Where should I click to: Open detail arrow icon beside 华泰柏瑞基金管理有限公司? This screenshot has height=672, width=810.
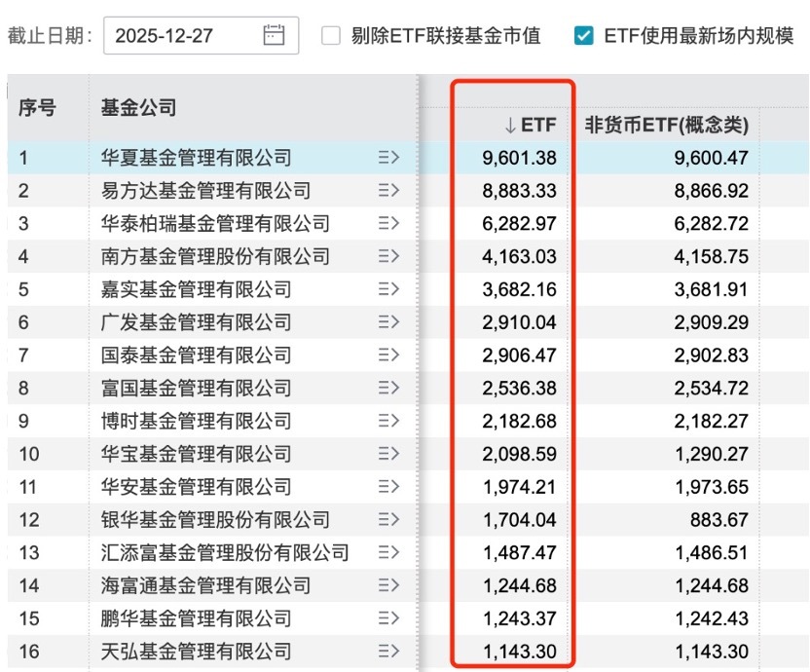(x=388, y=223)
